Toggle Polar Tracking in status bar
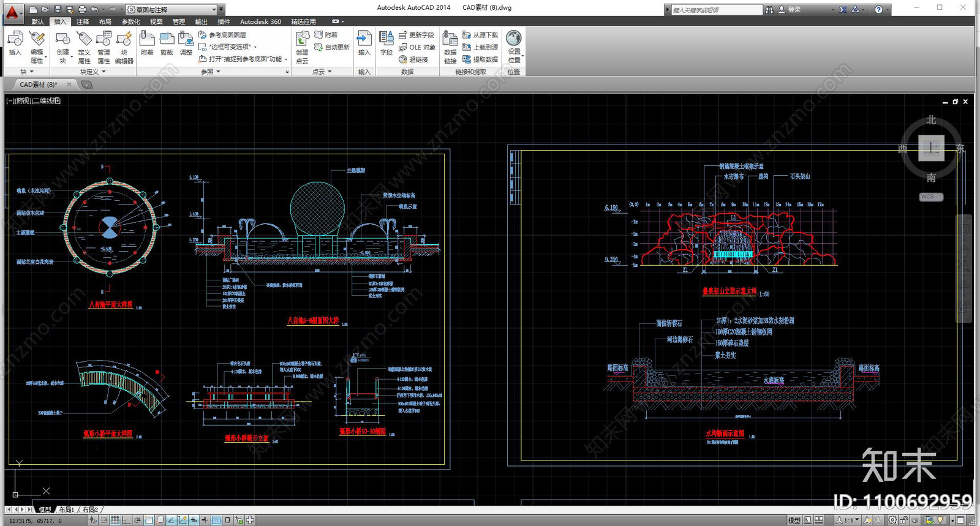980x526 pixels. point(138,520)
